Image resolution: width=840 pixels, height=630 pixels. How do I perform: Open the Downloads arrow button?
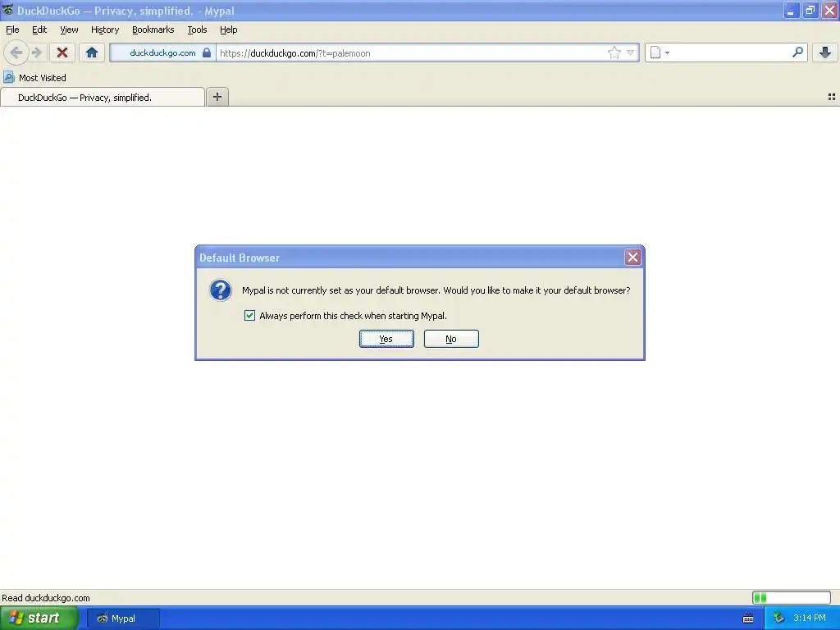tap(825, 52)
